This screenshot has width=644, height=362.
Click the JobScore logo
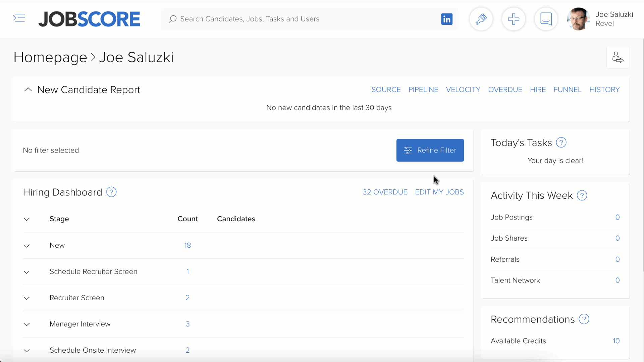tap(89, 19)
